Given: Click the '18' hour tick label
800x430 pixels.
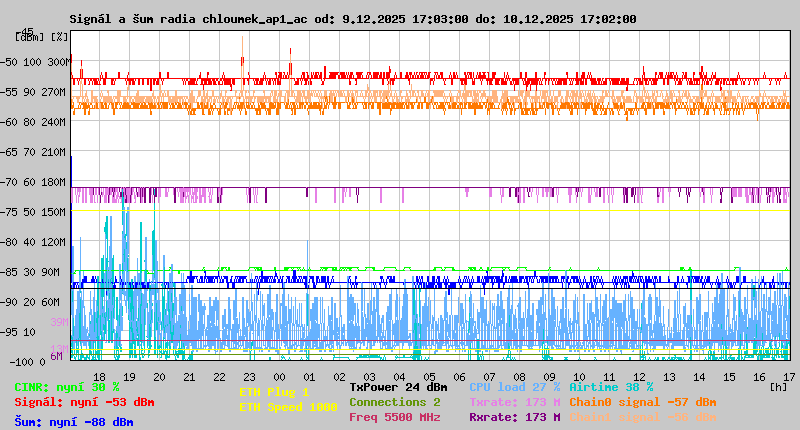Looking at the screenshot, I should pos(99,377).
